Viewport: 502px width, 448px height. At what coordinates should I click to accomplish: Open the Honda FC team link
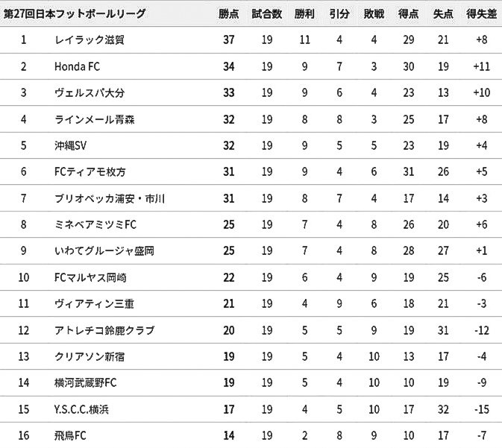(77, 66)
